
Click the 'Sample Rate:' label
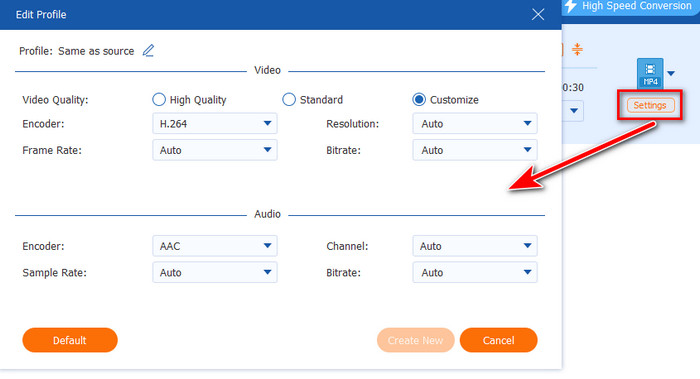pyautogui.click(x=54, y=273)
